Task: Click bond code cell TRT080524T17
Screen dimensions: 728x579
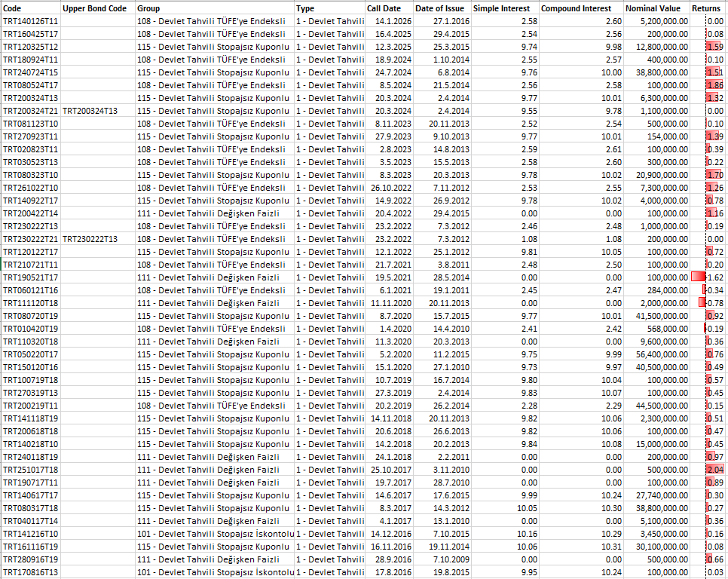Action: pyautogui.click(x=31, y=85)
